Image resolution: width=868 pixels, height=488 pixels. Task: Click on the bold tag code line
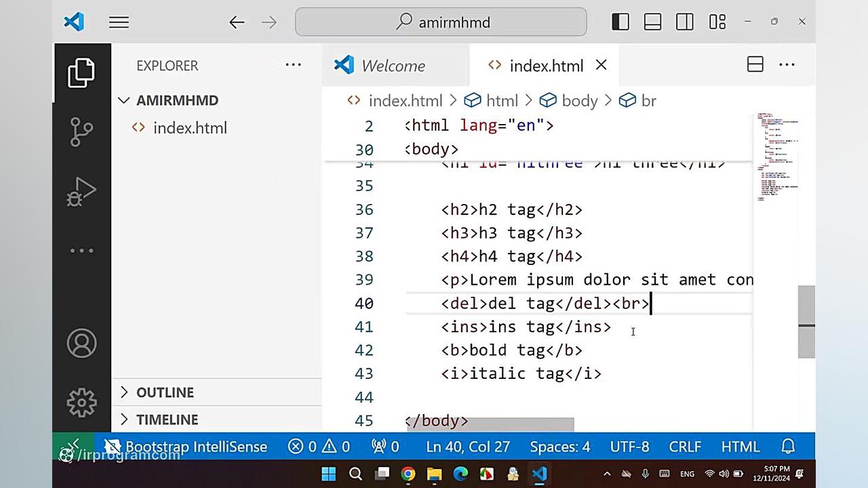pyautogui.click(x=511, y=350)
